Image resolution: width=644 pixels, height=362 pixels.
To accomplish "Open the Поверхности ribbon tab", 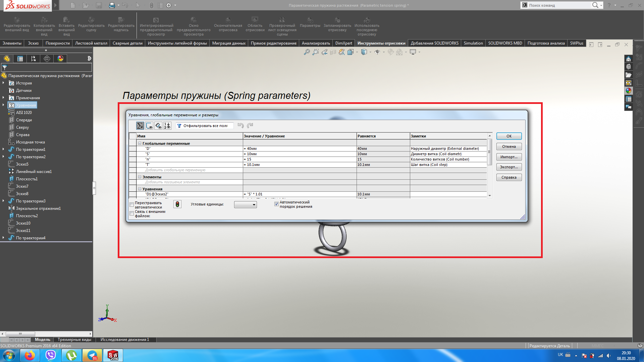I will point(58,43).
